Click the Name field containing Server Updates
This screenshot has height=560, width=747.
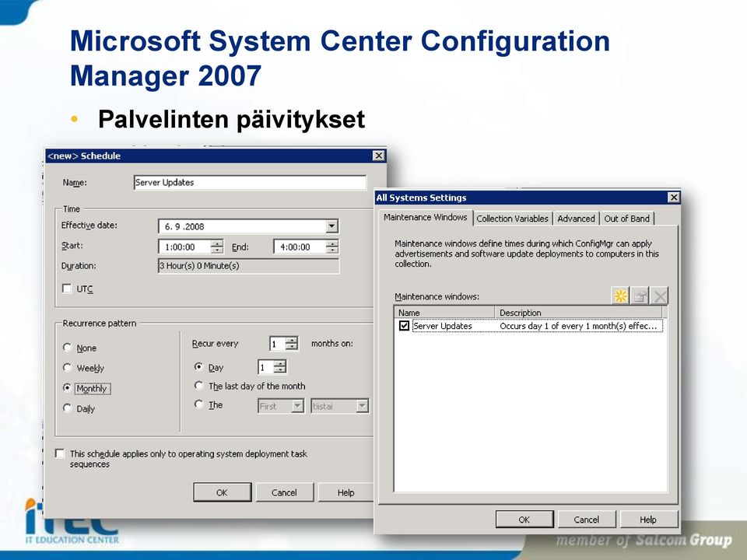(250, 182)
